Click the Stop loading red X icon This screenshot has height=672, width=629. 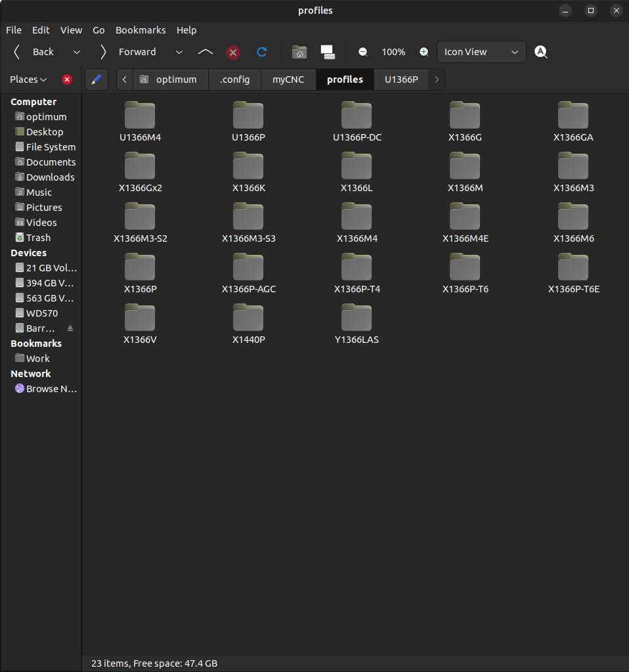233,53
